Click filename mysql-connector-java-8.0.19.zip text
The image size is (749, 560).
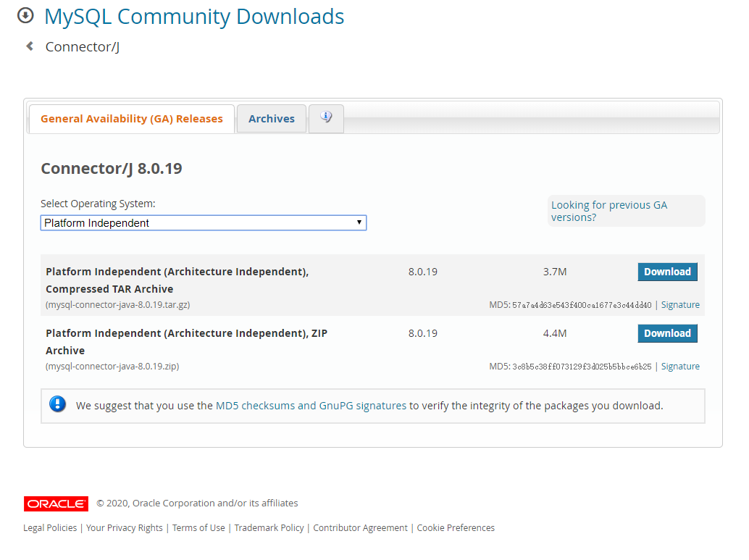click(x=112, y=367)
